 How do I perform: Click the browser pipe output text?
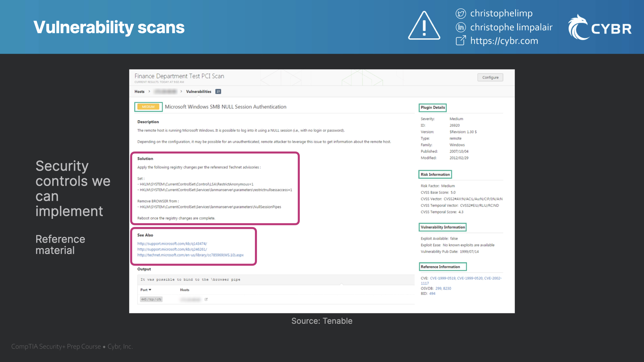pyautogui.click(x=190, y=280)
